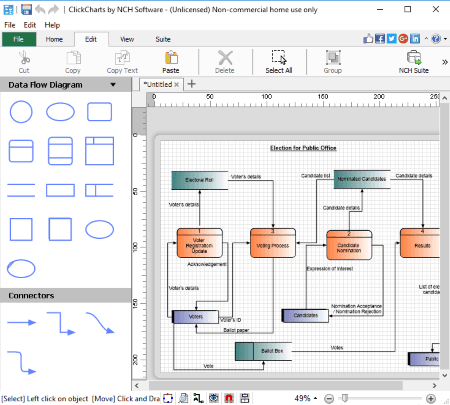Select the straight arrow connector

tap(21, 322)
